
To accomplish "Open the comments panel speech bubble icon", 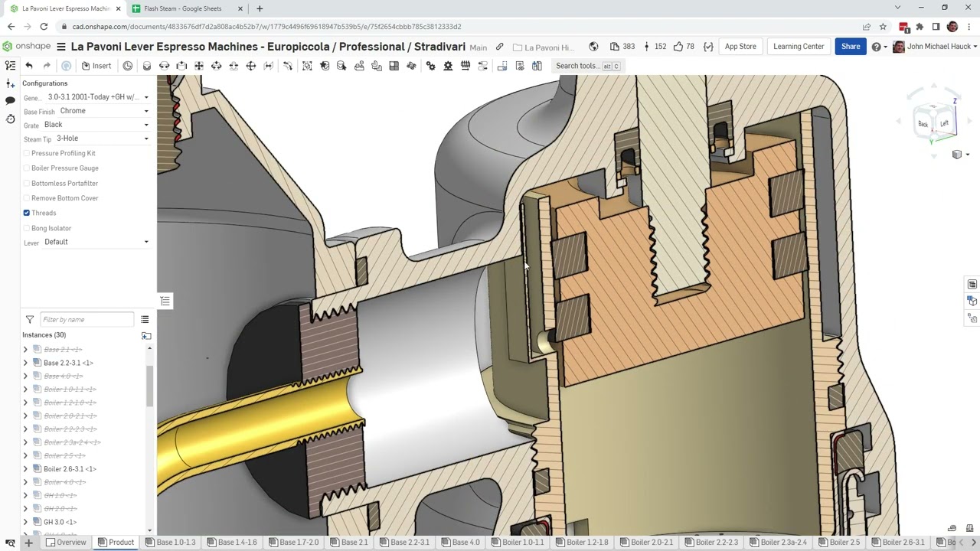I will [10, 101].
